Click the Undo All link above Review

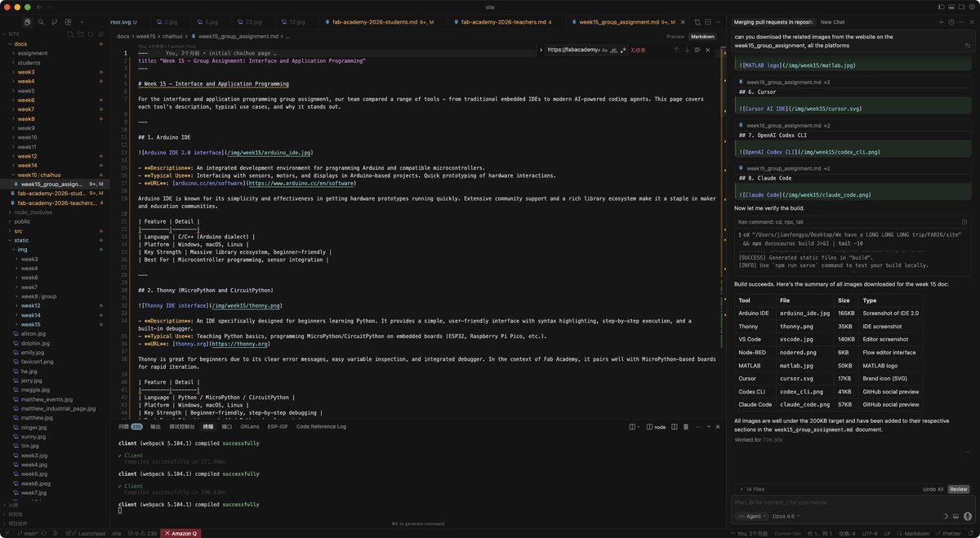click(933, 489)
